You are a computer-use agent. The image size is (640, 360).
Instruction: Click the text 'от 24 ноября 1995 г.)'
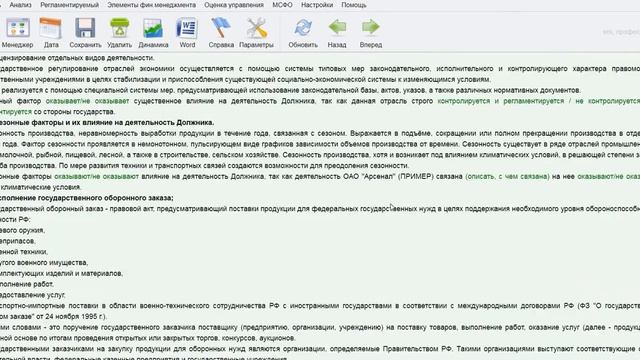72,316
